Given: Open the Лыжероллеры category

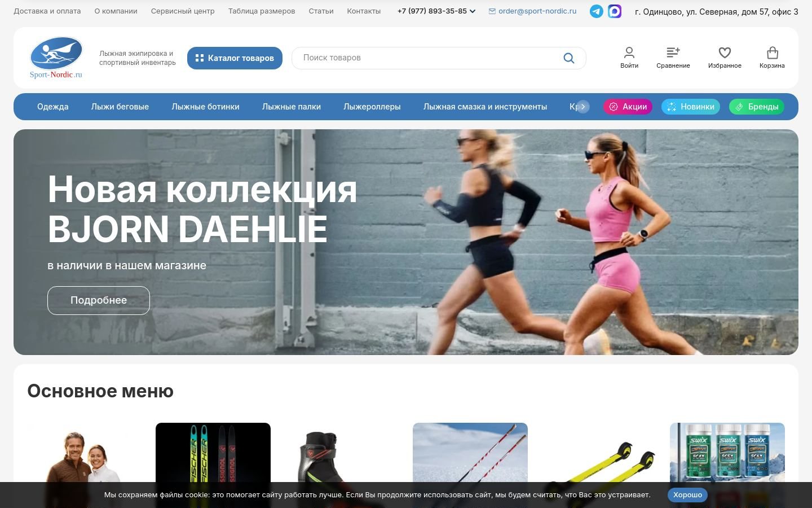Looking at the screenshot, I should (372, 107).
